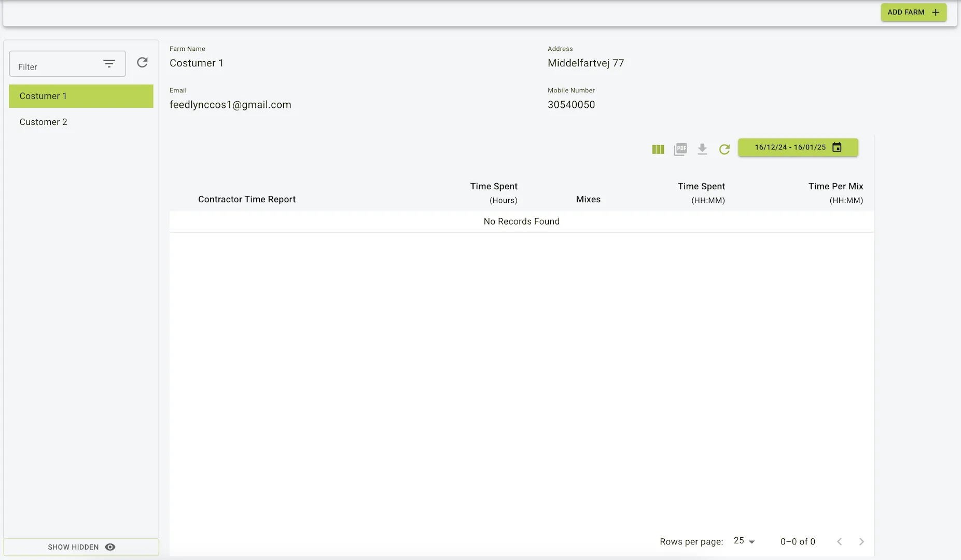The width and height of the screenshot is (961, 560).
Task: Toggle Show Hidden farms
Action: click(x=81, y=547)
